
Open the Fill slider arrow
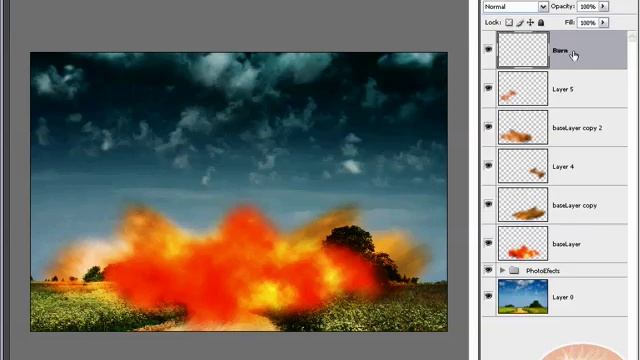[603, 23]
